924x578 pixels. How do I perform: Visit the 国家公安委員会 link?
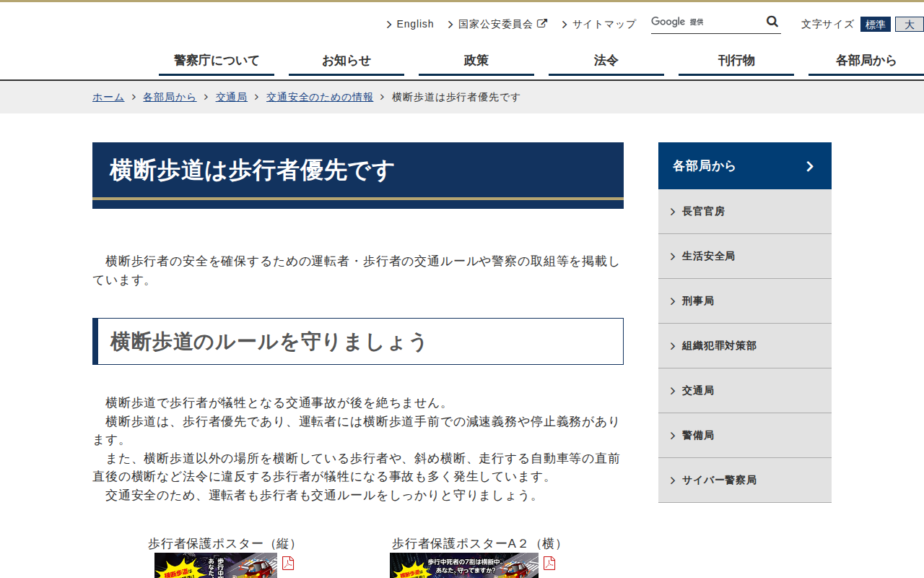[495, 24]
